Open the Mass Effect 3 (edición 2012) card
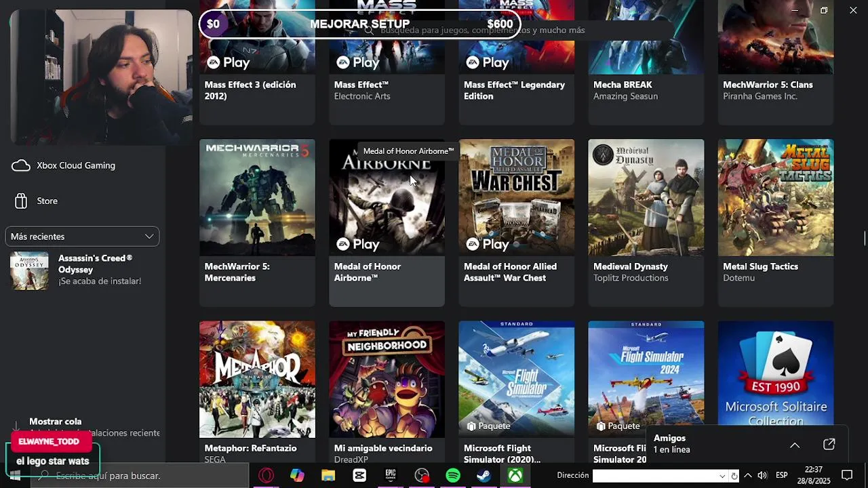 pos(257,61)
